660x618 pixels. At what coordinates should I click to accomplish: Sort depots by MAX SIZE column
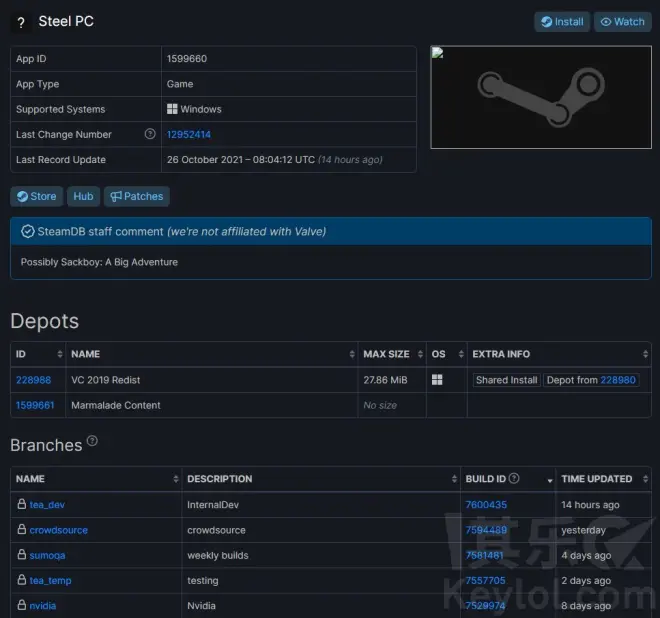pos(392,354)
